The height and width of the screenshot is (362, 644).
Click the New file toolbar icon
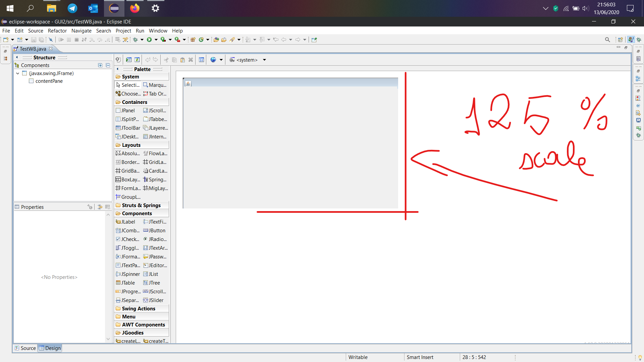6,40
